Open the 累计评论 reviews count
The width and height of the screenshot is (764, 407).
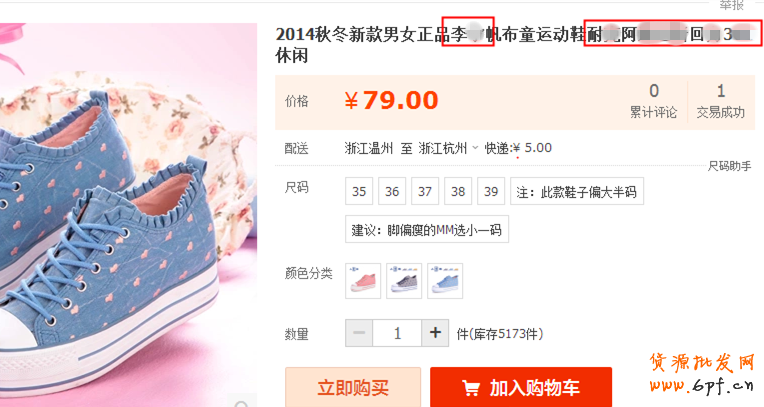(653, 101)
